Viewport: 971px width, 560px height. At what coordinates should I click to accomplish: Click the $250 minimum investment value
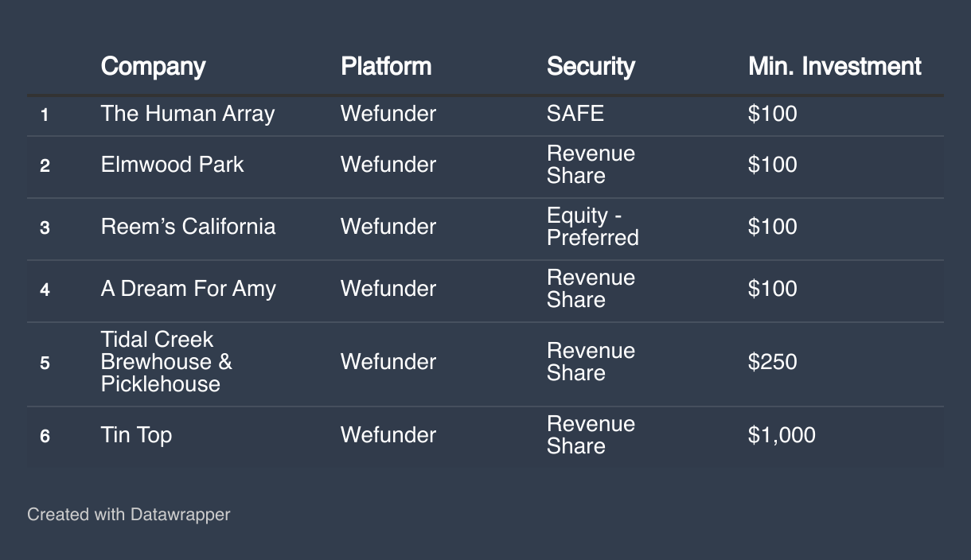[772, 362]
